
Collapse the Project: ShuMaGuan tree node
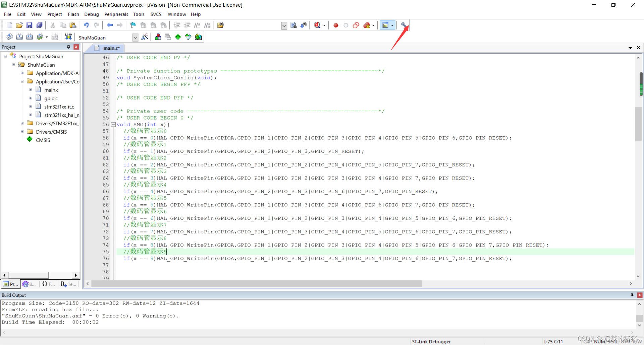[5, 56]
